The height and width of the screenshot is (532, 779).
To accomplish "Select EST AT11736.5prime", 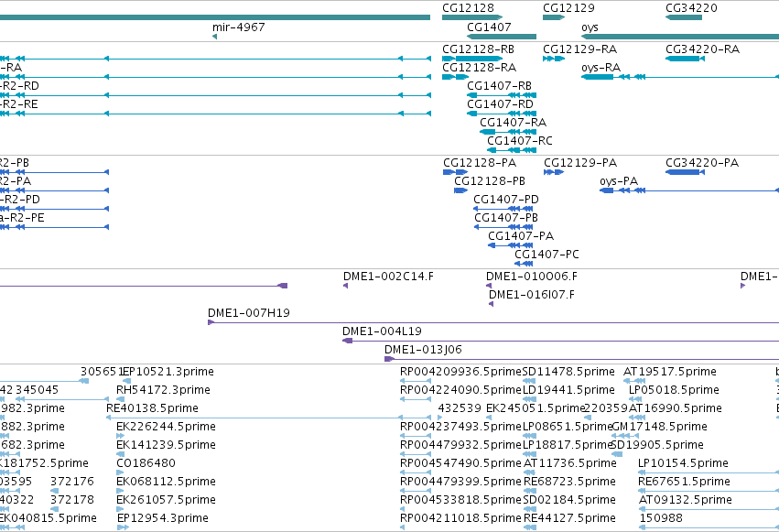I will [570, 463].
